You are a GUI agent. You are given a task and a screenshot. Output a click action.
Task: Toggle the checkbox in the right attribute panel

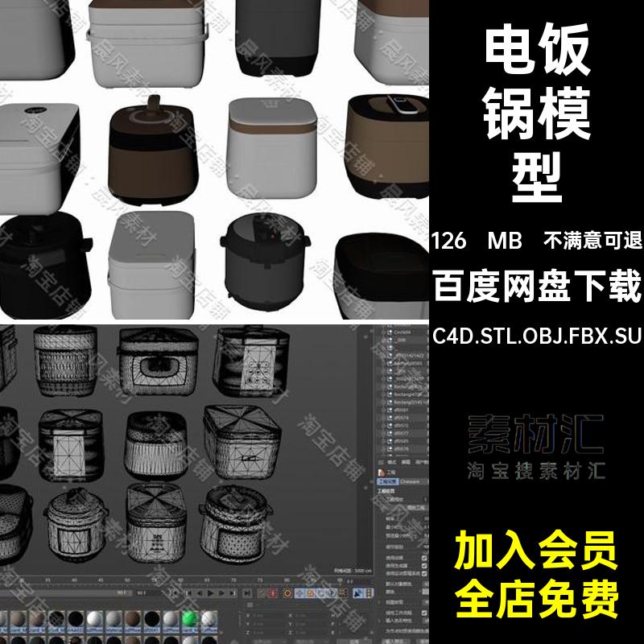pyautogui.click(x=423, y=559)
